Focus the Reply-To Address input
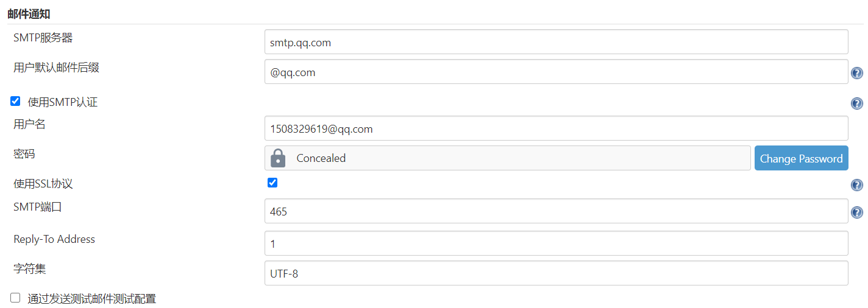This screenshot has width=868, height=308. (556, 243)
